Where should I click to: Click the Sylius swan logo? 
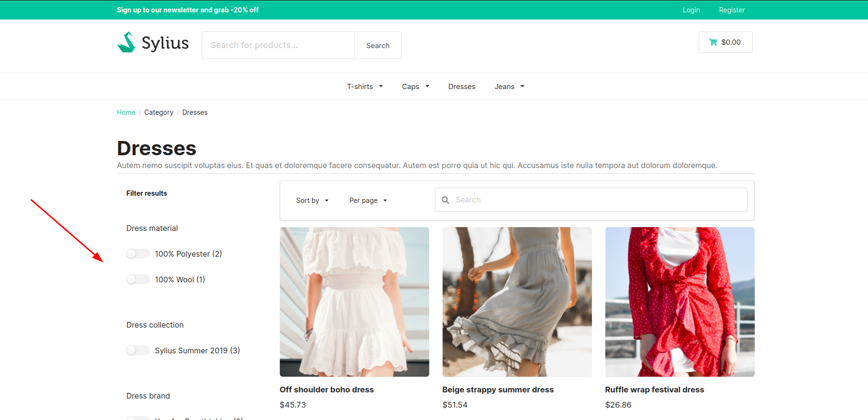point(127,42)
